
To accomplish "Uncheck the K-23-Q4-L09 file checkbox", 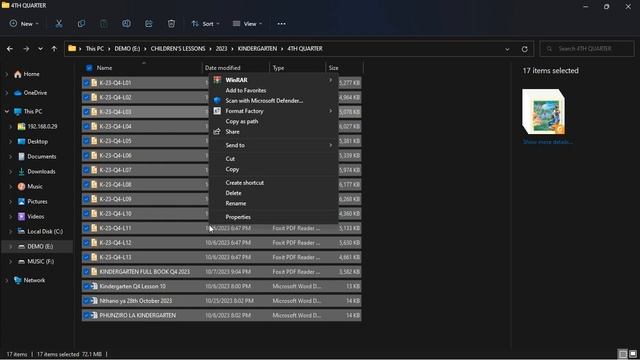I will [86, 199].
